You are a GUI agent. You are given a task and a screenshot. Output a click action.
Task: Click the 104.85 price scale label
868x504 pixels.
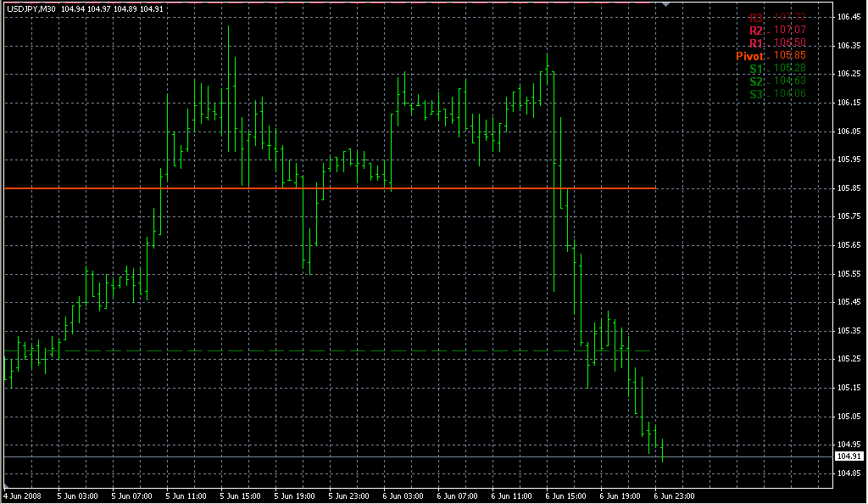point(849,473)
